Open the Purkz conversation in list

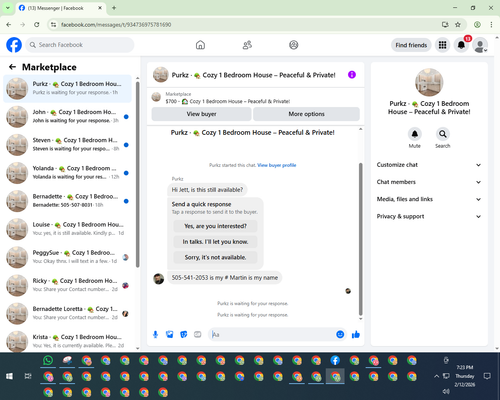click(67, 88)
